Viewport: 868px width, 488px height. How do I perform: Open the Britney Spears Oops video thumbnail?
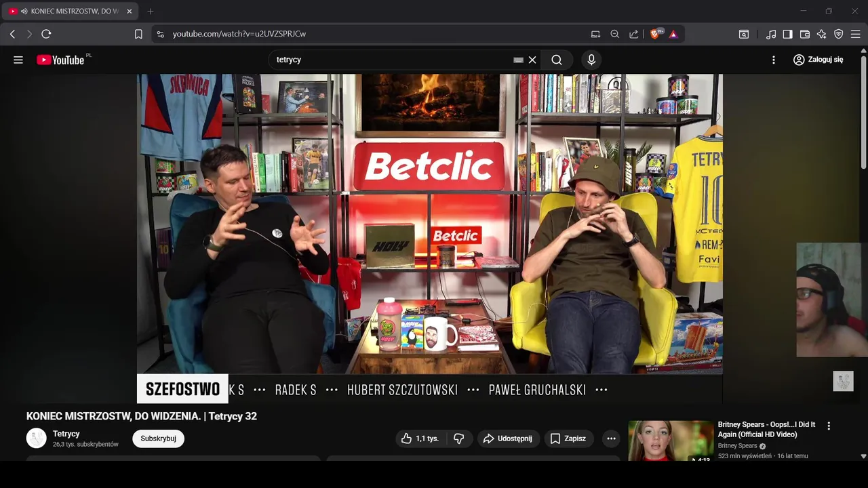tap(671, 441)
